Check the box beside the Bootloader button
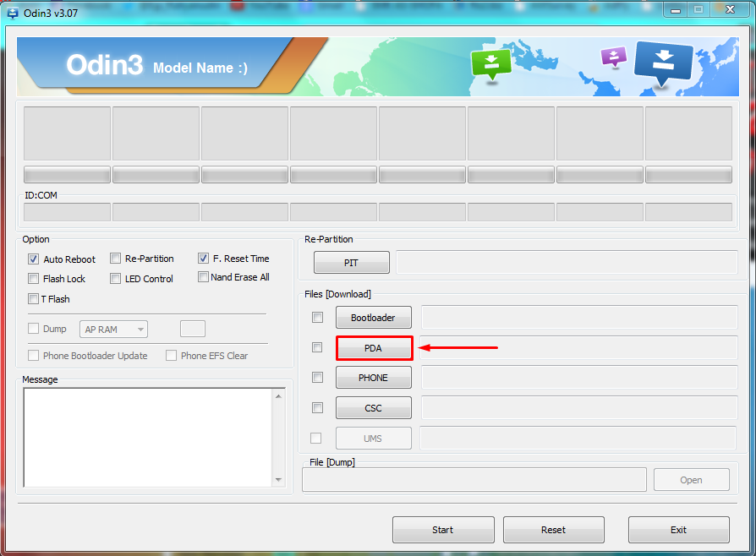This screenshot has height=556, width=756. click(317, 317)
